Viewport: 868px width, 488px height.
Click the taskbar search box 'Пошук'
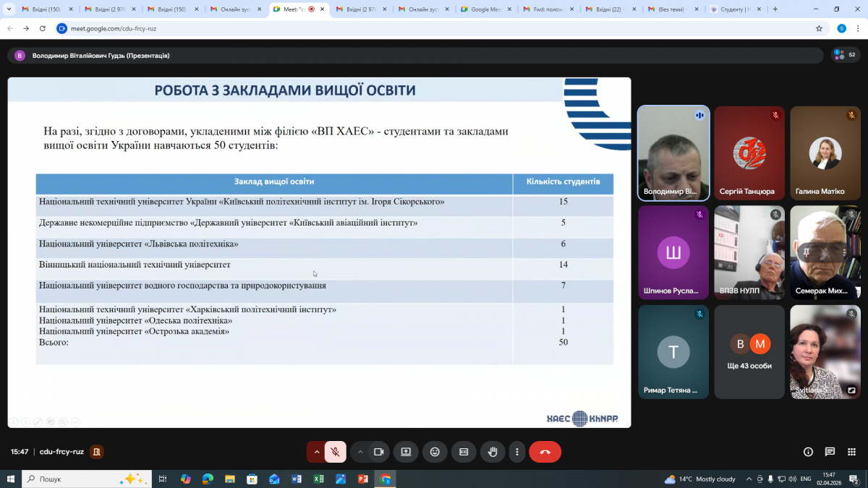coord(87,479)
